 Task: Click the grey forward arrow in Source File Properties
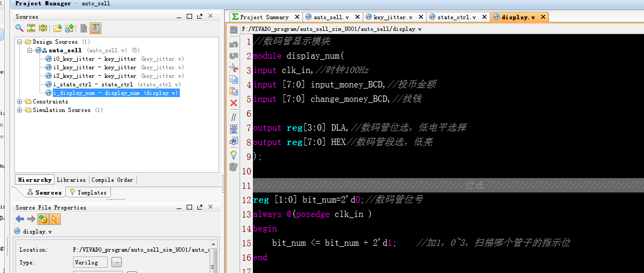(x=31, y=219)
